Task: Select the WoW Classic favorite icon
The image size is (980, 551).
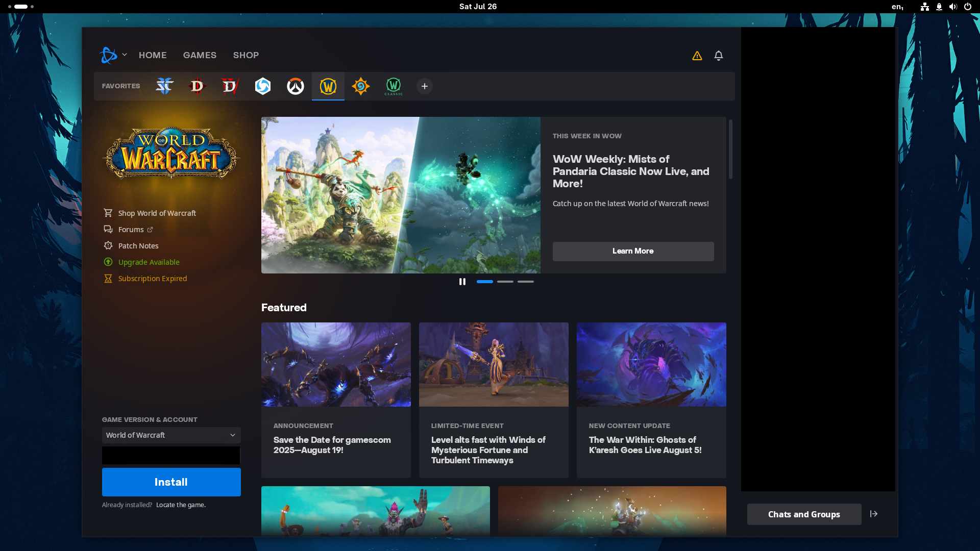Action: click(394, 86)
